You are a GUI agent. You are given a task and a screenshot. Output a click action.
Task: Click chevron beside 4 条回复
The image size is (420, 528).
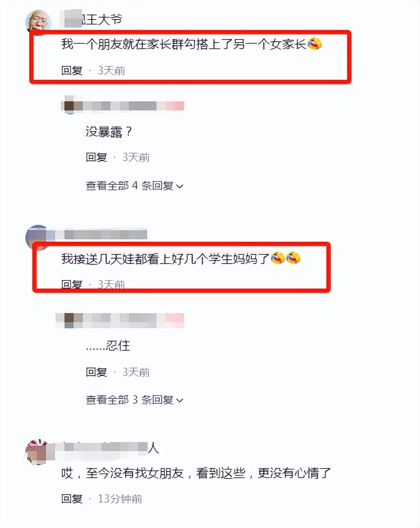pyautogui.click(x=179, y=186)
